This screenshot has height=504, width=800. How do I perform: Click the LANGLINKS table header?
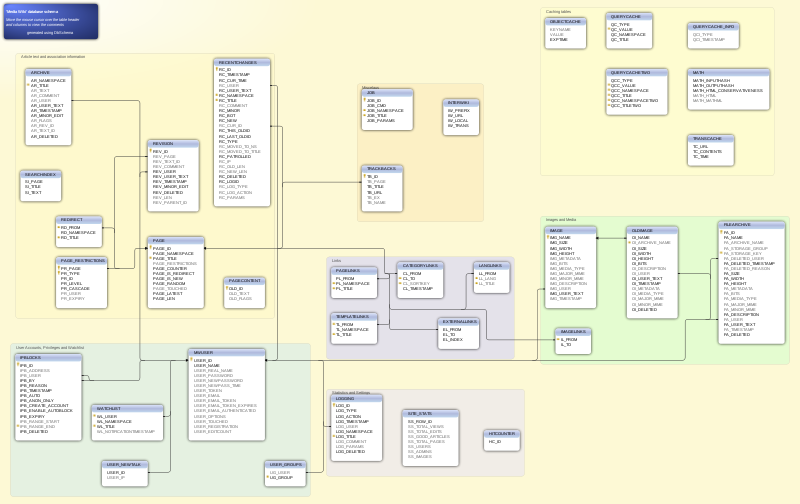click(x=492, y=266)
